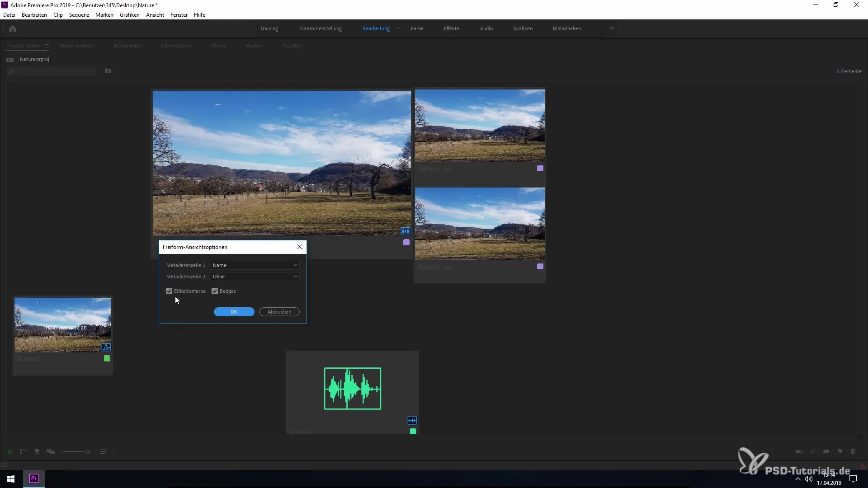This screenshot has width=868, height=488.
Task: Click the find-by-camera icon beside search field
Action: coord(108,71)
